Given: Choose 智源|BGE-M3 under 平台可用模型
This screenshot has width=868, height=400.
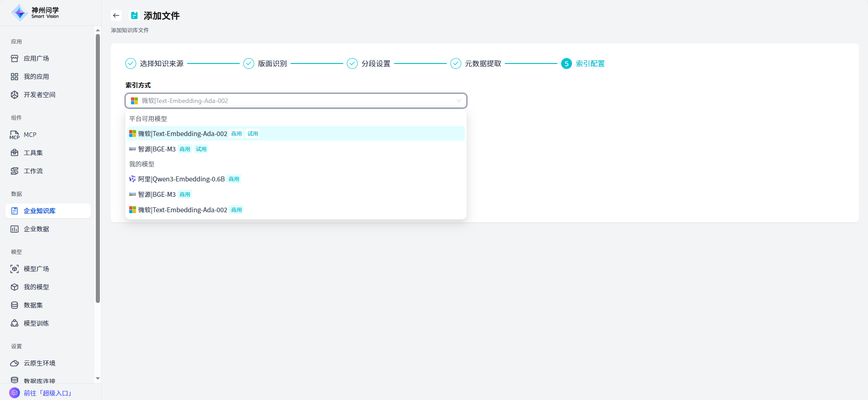Looking at the screenshot, I should click(x=157, y=149).
